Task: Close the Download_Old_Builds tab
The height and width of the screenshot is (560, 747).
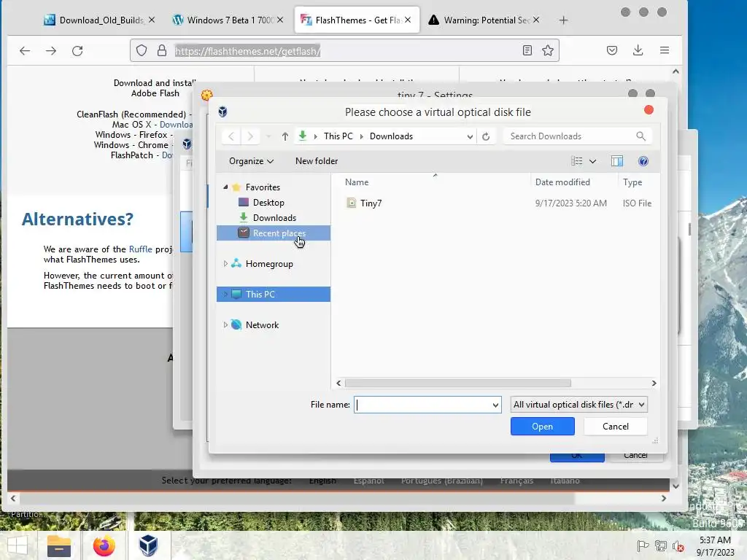Action: [152, 20]
